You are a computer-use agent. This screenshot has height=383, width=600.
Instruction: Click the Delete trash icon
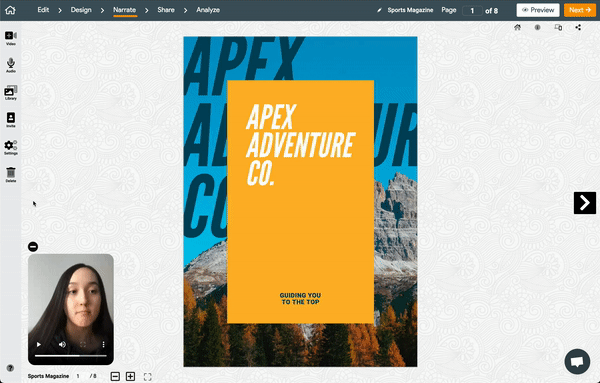pyautogui.click(x=11, y=175)
